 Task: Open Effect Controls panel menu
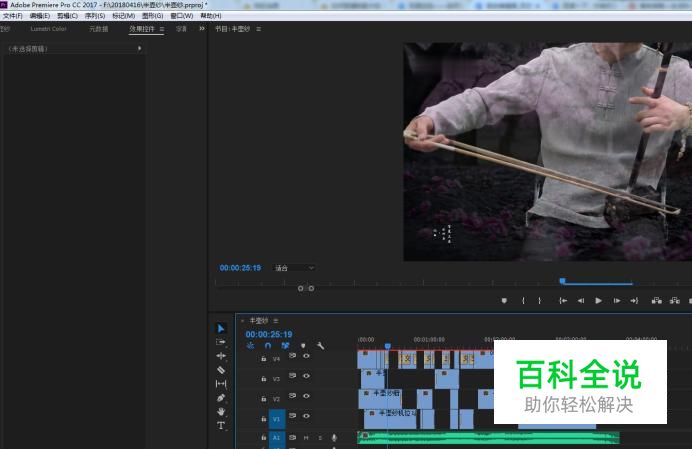pyautogui.click(x=162, y=29)
